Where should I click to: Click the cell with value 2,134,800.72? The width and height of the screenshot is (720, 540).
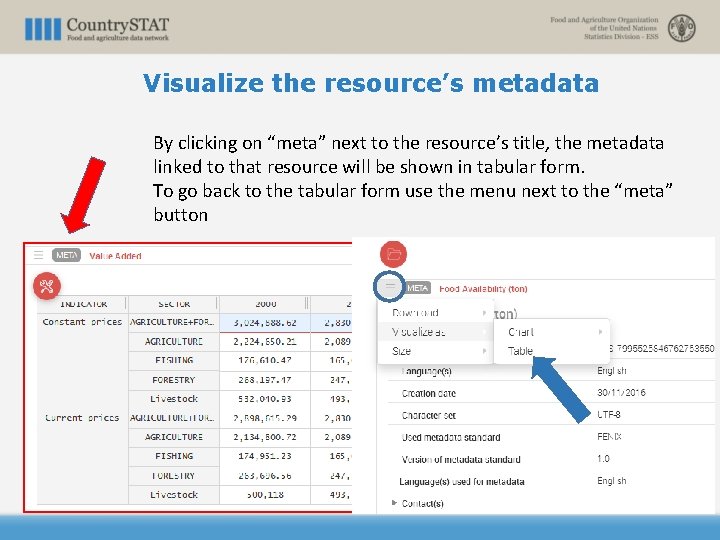tap(265, 437)
